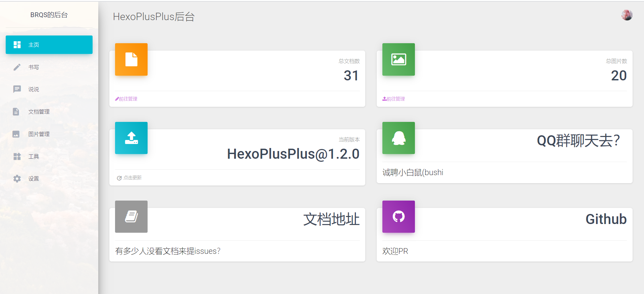Go to 书写 writing page
The height and width of the screenshot is (294, 644).
[x=49, y=67]
